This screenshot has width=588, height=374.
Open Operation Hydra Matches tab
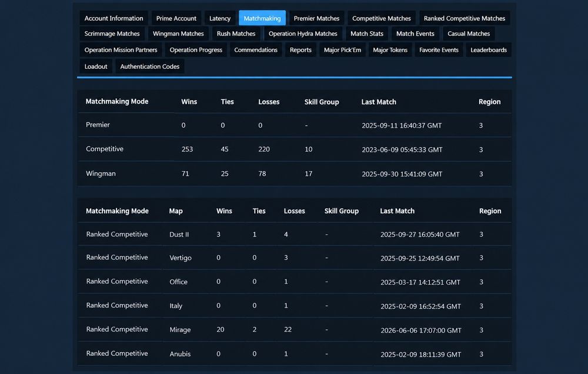[x=303, y=34]
